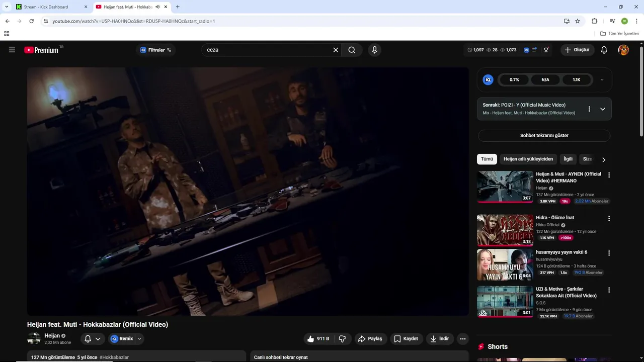The image size is (644, 362).
Task: Open Tüm Yer İşaretleri bookmarks folder
Action: [620, 33]
